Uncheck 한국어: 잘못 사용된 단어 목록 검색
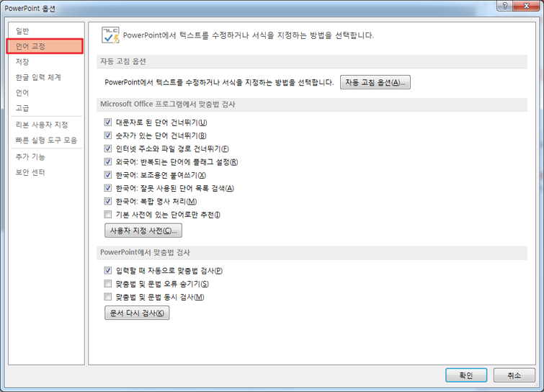The image size is (544, 392). [108, 188]
